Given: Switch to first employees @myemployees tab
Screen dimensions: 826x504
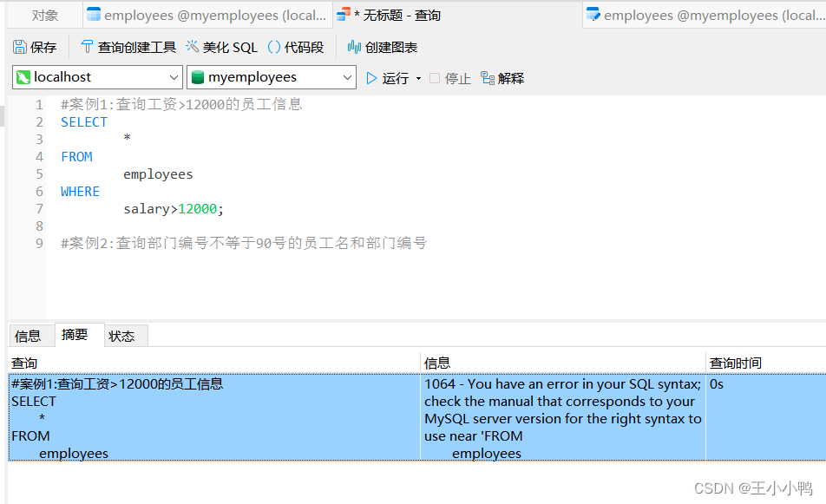Looking at the screenshot, I should pos(207,16).
